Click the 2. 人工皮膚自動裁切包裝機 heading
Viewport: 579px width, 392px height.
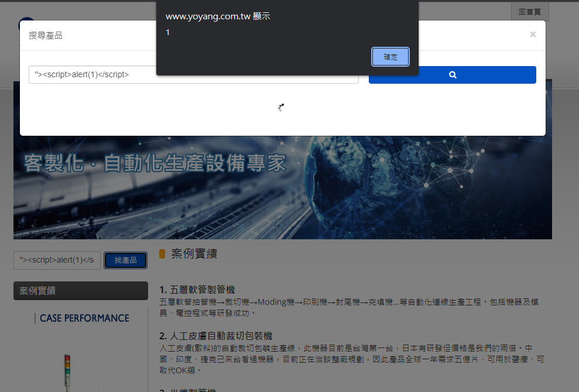[215, 336]
